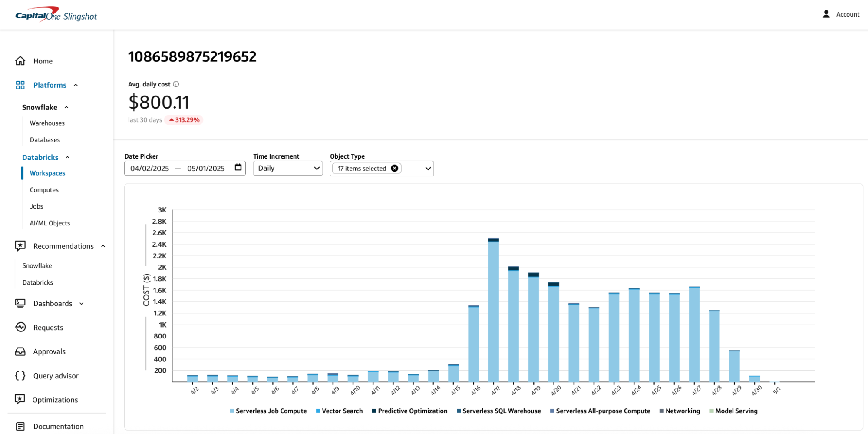This screenshot has width=868, height=434.
Task: Toggle Vector Search legend swatch
Action: coord(318,411)
